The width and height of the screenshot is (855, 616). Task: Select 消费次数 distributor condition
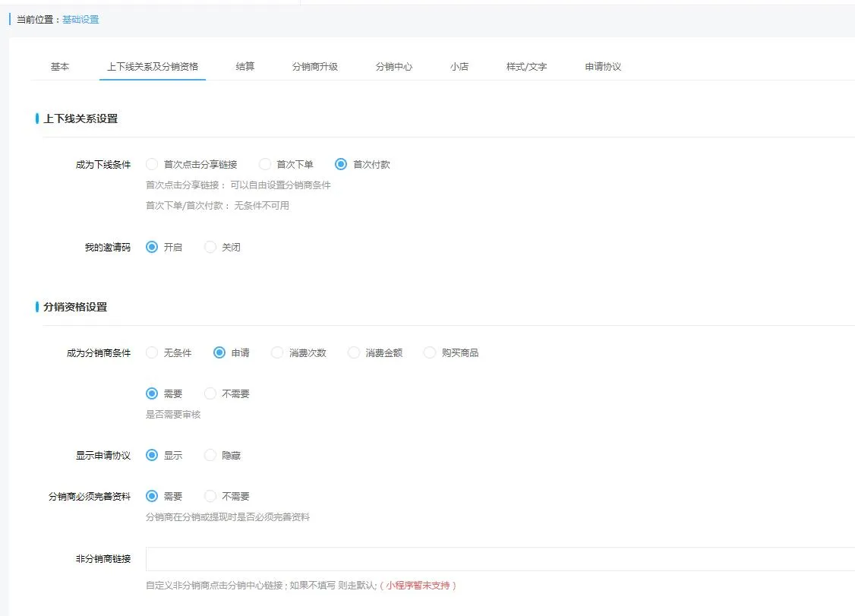coord(277,352)
